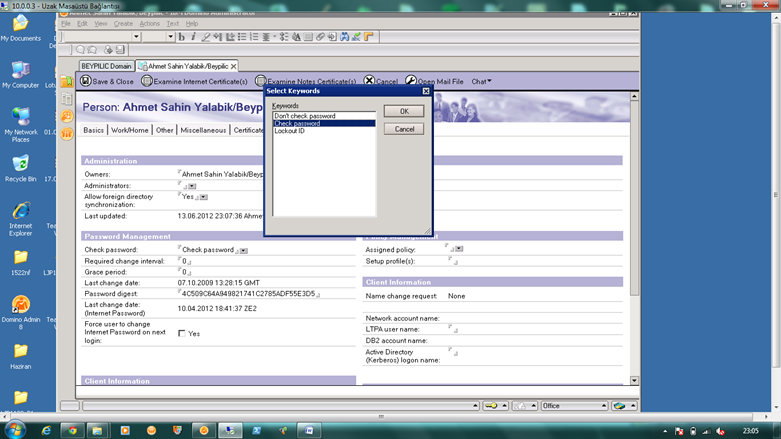Viewport: 781px width, 439px height.
Task: Click the Open Mail File wrench icon
Action: click(x=410, y=81)
